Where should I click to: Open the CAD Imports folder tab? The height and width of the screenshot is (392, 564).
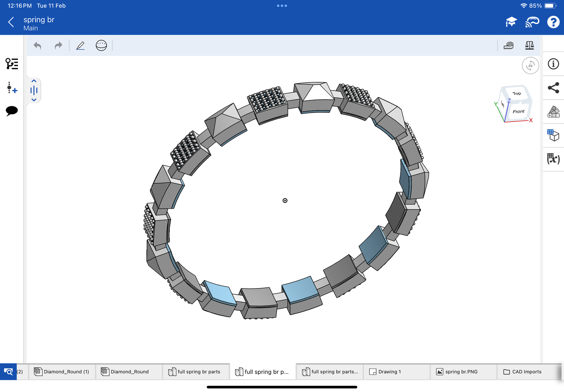click(526, 372)
